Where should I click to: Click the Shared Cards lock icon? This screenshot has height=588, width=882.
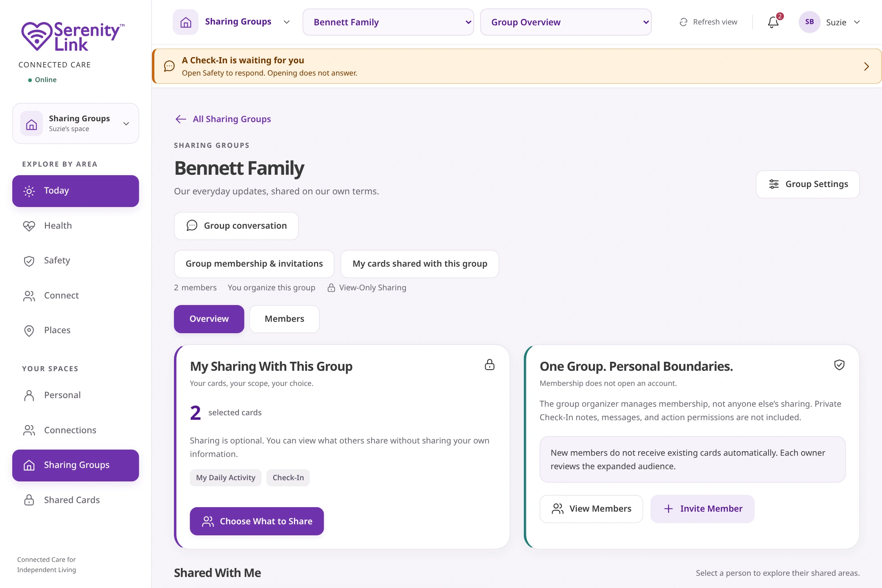pos(29,500)
